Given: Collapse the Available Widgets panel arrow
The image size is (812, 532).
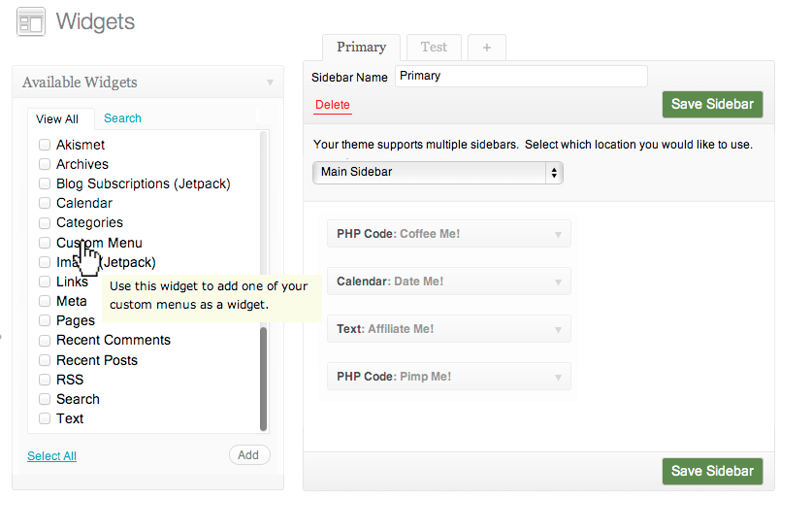Looking at the screenshot, I should point(270,83).
